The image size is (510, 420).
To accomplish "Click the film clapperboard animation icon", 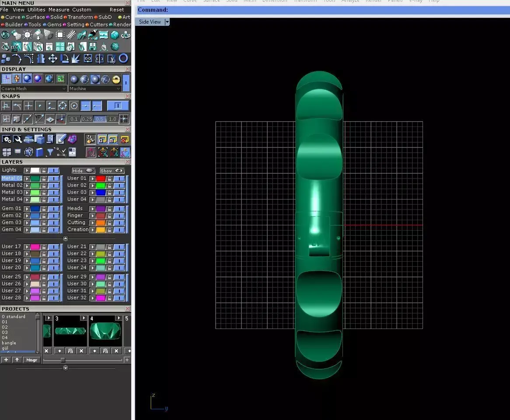I will click(16, 47).
